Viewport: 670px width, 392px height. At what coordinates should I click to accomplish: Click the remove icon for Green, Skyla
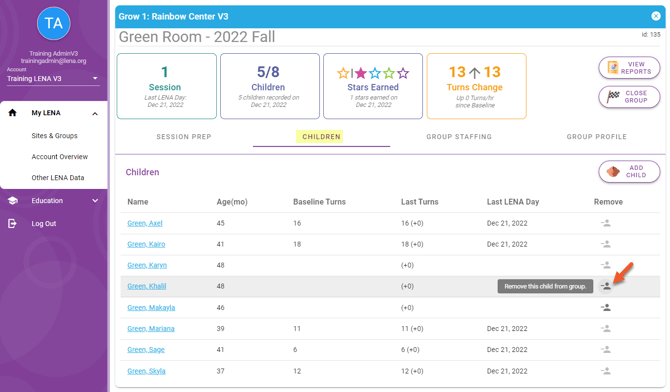[x=605, y=371]
